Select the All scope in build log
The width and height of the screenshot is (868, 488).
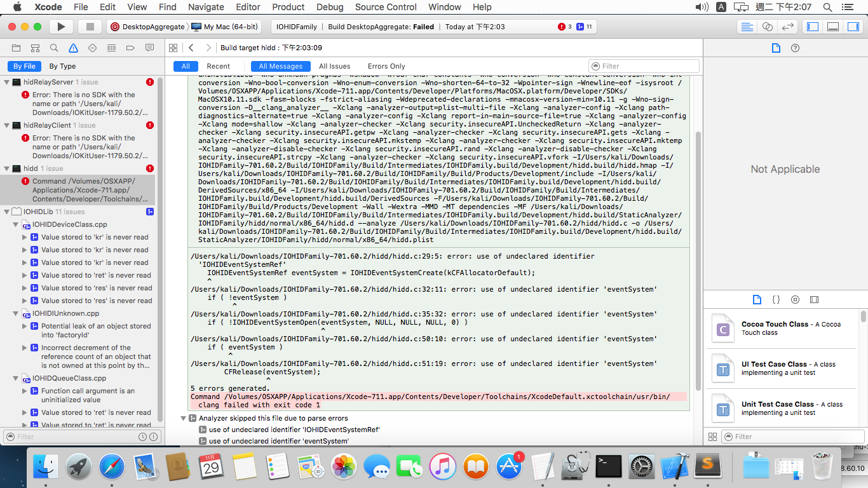(x=186, y=66)
